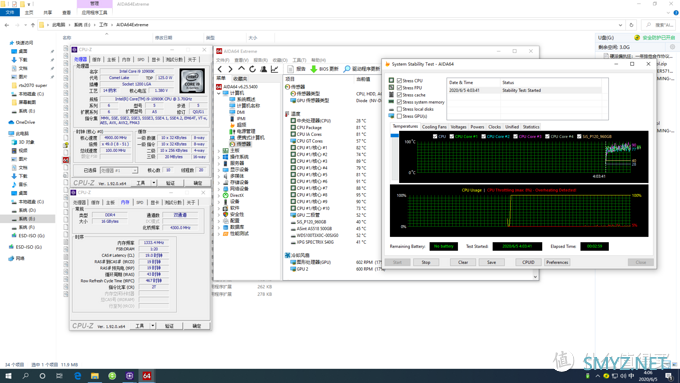Viewport: 680px width, 383px height.
Task: Open taskbar search magnifier
Action: click(25, 376)
